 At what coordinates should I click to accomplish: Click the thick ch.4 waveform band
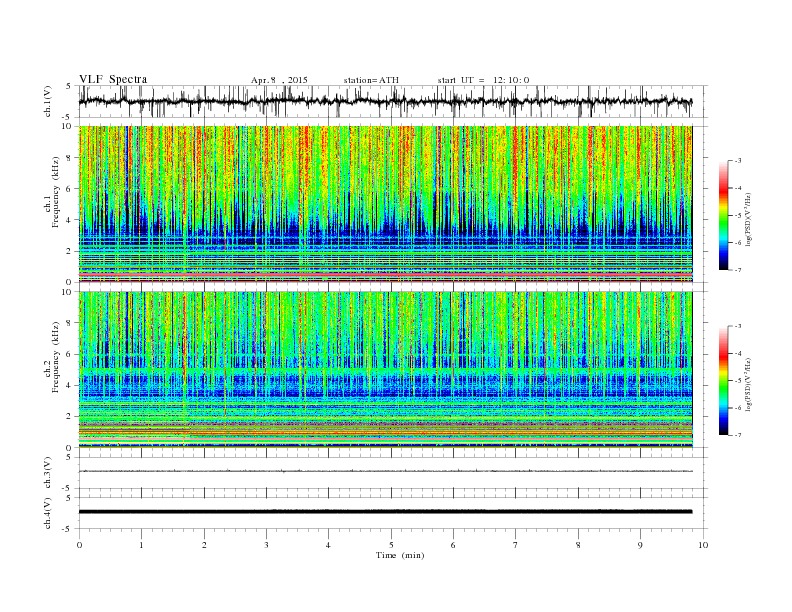click(385, 512)
